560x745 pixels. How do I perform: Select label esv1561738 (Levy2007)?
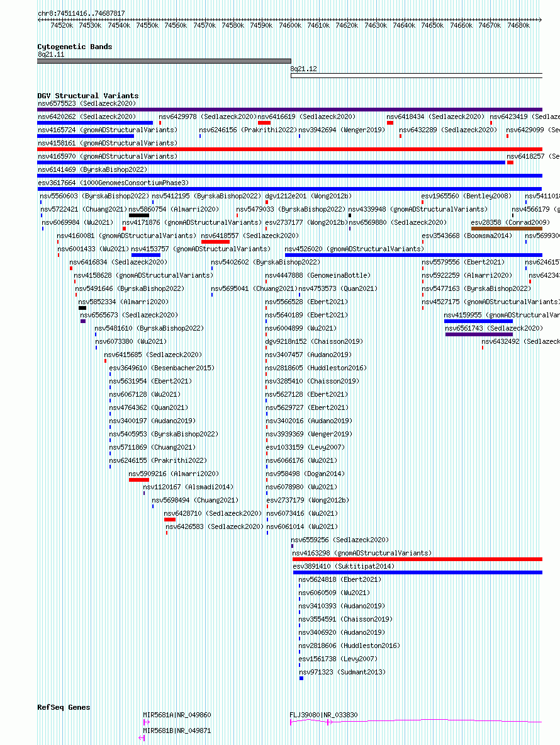(338, 659)
